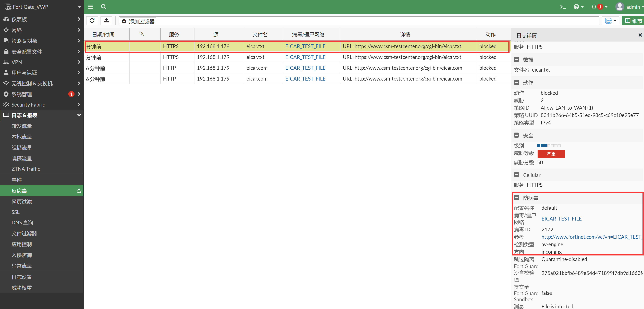Click the help question mark icon
The width and height of the screenshot is (644, 309).
pyautogui.click(x=576, y=7)
